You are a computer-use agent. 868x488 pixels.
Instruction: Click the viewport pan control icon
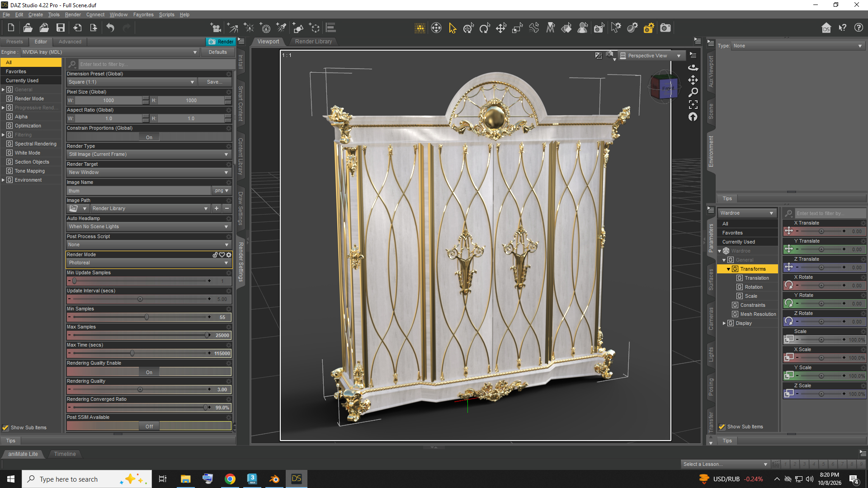click(693, 80)
